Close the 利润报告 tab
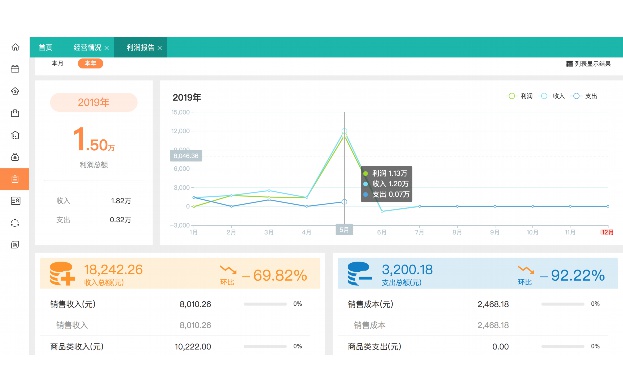Image resolution: width=623 pixels, height=392 pixels. click(160, 48)
